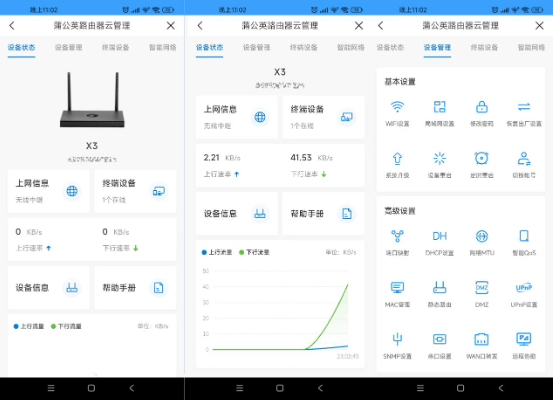Tap the 切换帐号 switch account icon

click(524, 158)
